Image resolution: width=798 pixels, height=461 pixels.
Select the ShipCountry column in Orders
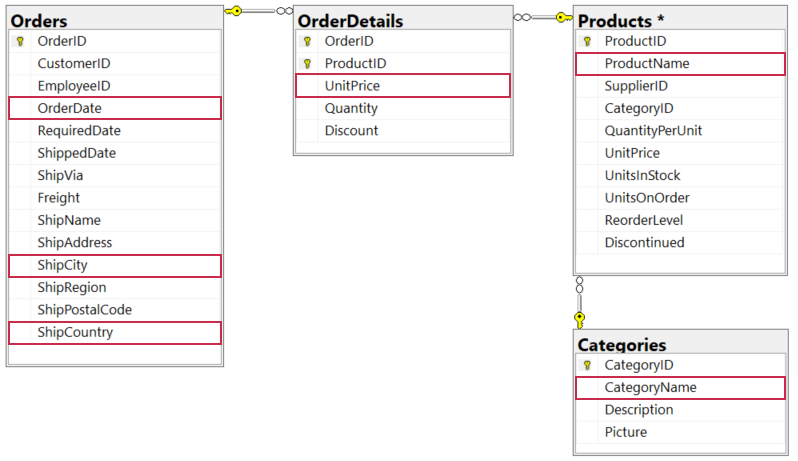pyautogui.click(x=115, y=333)
